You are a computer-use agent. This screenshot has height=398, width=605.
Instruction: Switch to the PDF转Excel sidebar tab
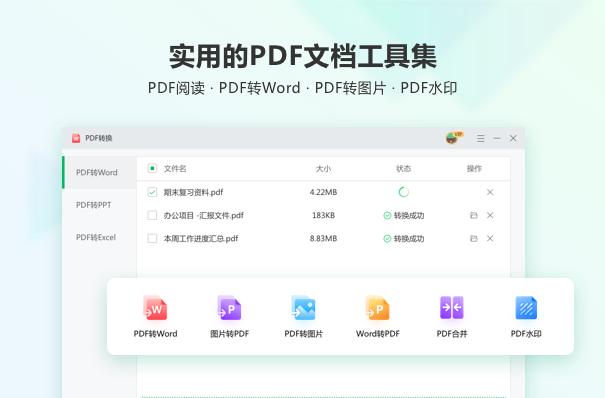pos(99,237)
